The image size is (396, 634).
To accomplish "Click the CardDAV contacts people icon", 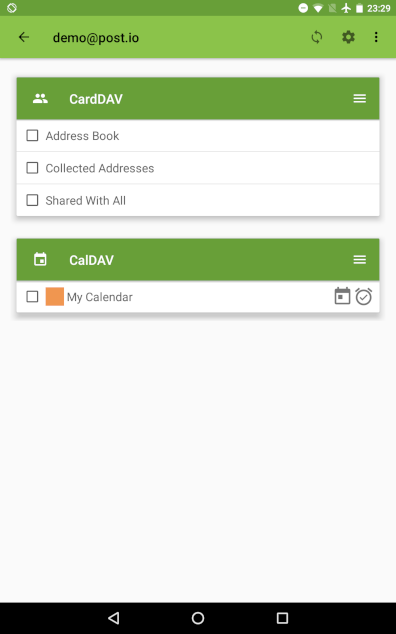I will click(40, 98).
